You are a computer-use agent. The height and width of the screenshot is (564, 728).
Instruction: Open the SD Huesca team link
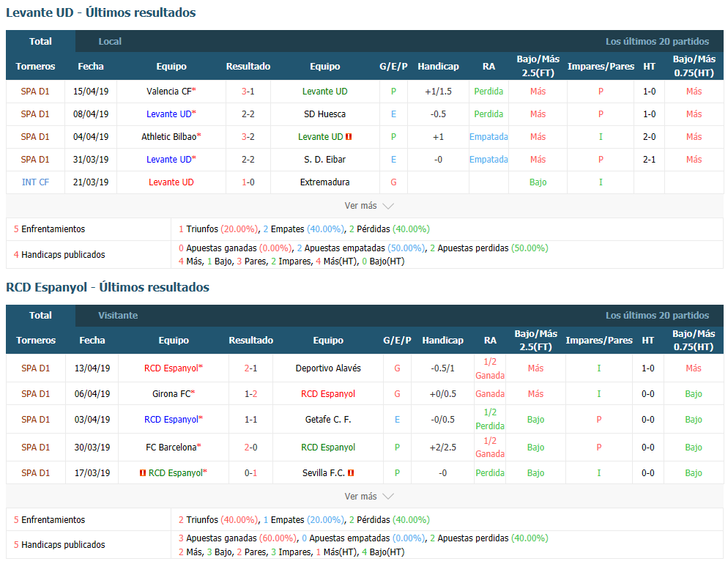point(324,114)
